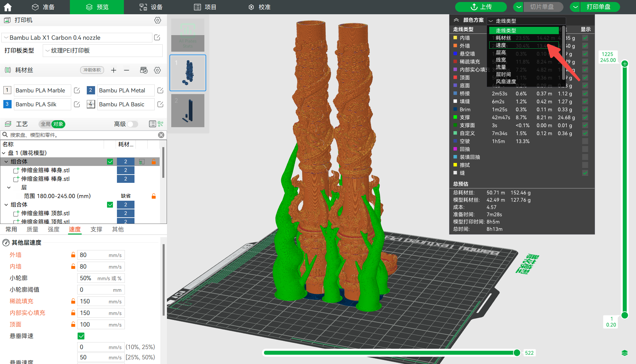636x364 pixels.
Task: Click bottom handle of vertical layer slider
Action: coord(625,315)
